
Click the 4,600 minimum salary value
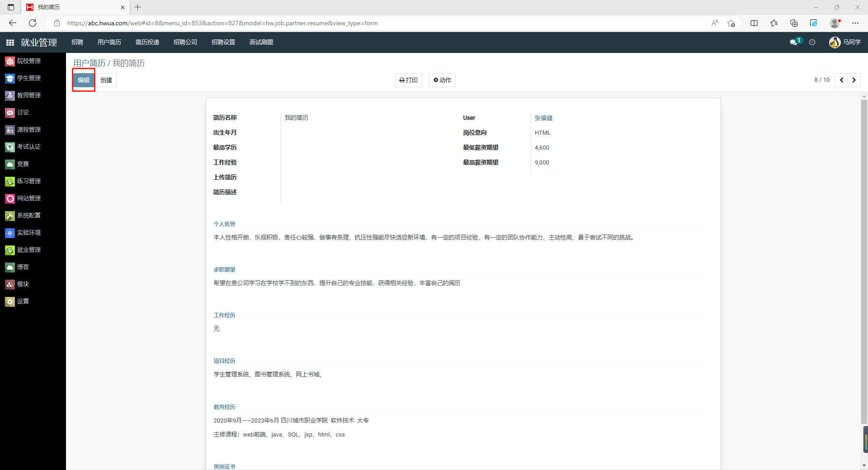pos(542,148)
